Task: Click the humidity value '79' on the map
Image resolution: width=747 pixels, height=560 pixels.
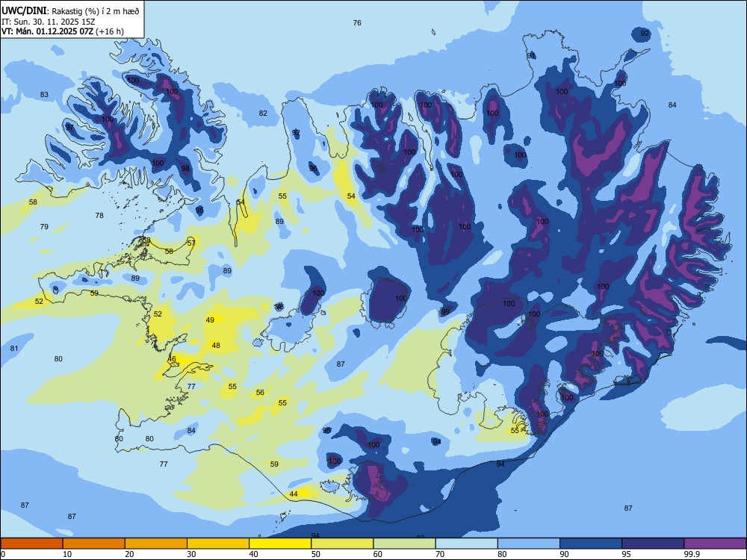Action: coord(44,227)
